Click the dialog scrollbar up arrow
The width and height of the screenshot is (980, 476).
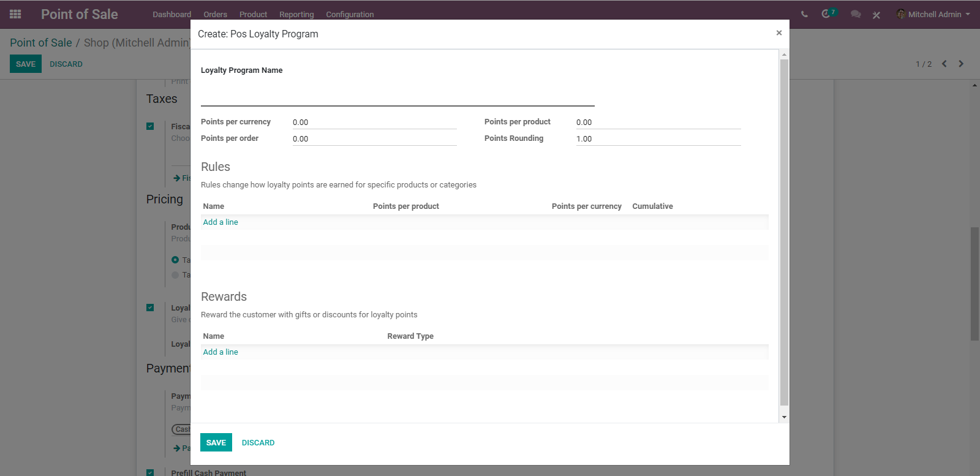[784, 55]
